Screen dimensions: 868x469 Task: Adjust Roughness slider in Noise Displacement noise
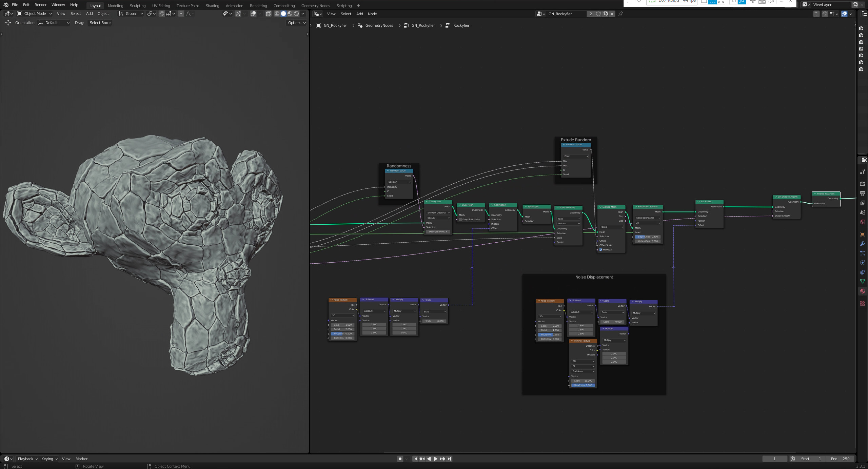click(550, 335)
